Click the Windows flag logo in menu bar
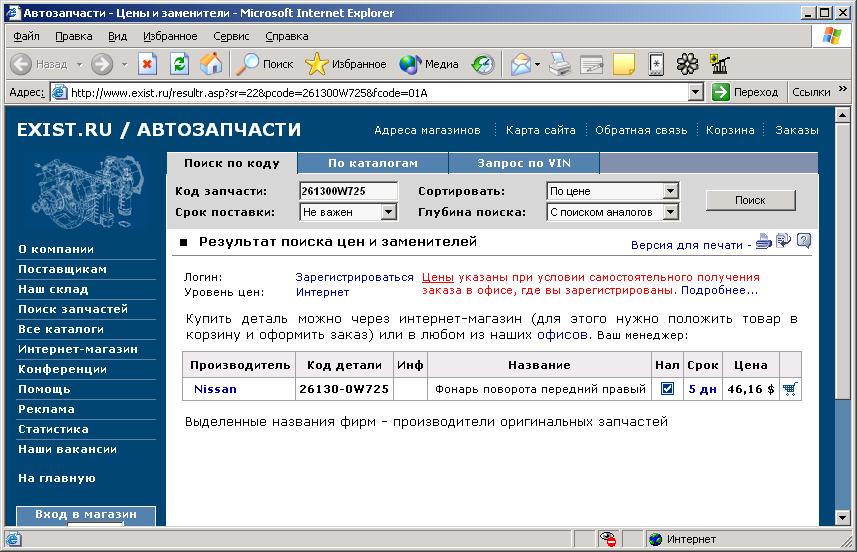Screen dimensions: 857x552 832,36
